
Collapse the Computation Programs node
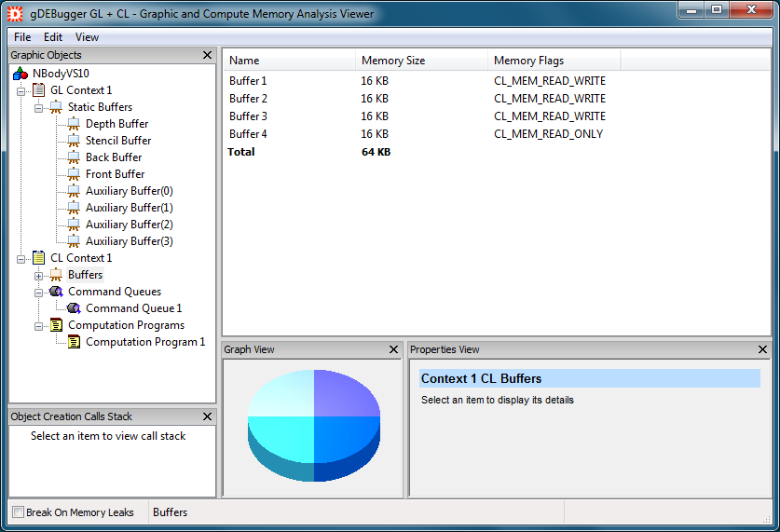38,325
